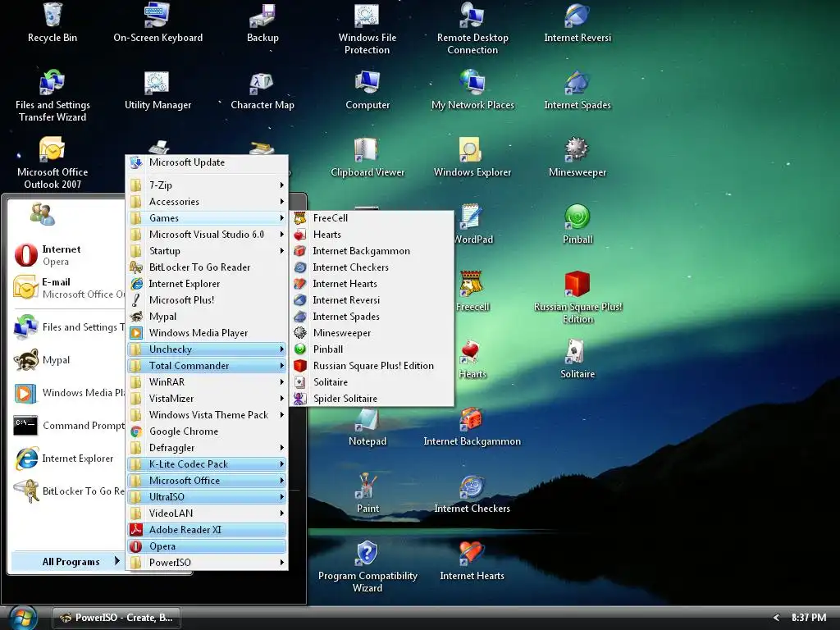Open Utility Manager desktop icon

coord(157,89)
